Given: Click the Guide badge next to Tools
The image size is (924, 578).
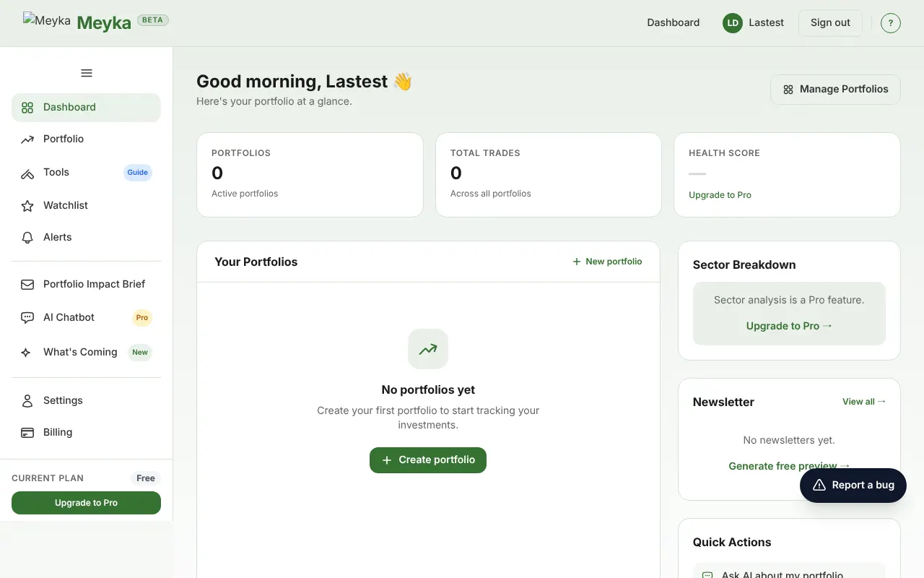Looking at the screenshot, I should [x=138, y=173].
